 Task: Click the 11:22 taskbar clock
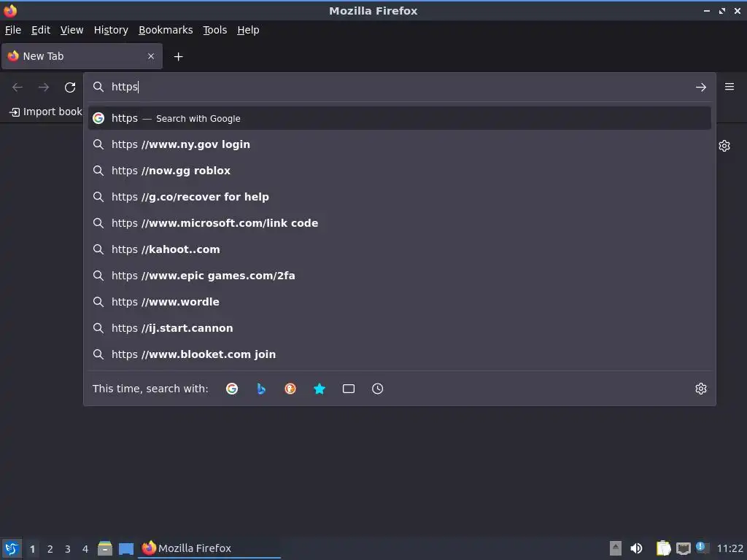point(729,548)
